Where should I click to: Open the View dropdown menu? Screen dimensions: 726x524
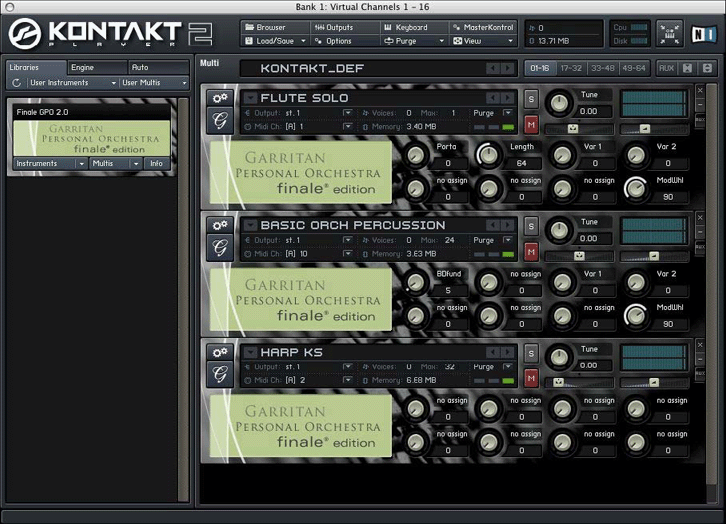pyautogui.click(x=483, y=41)
